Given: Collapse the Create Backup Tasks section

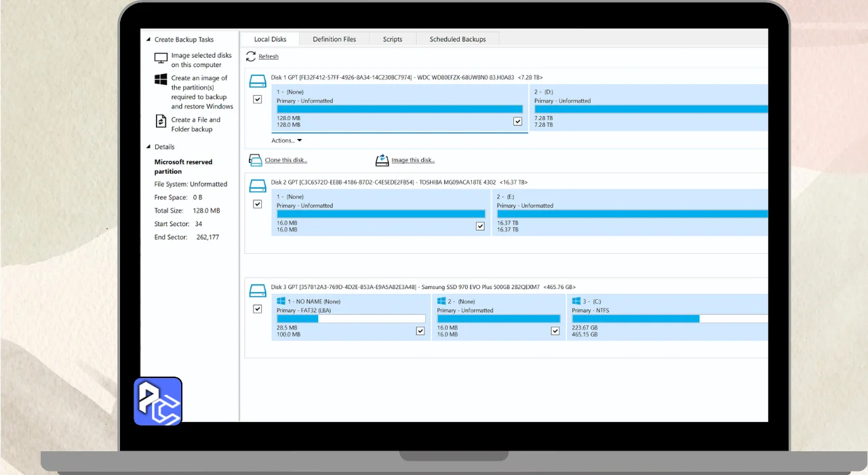Looking at the screenshot, I should coord(149,40).
